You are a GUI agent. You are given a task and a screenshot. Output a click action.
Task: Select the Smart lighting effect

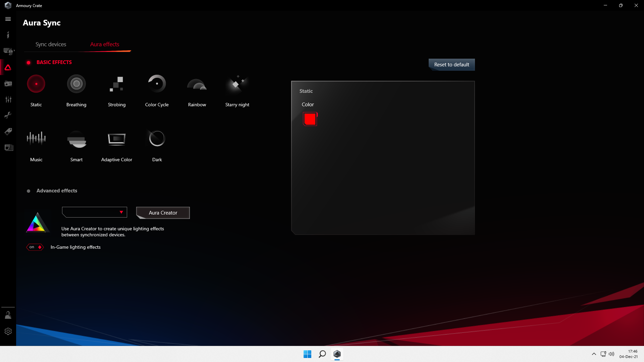tap(76, 138)
